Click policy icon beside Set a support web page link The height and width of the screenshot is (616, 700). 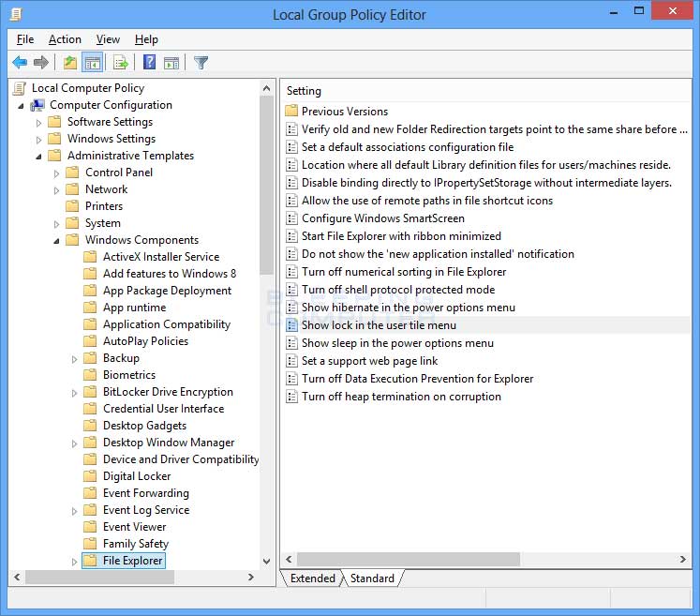click(291, 360)
